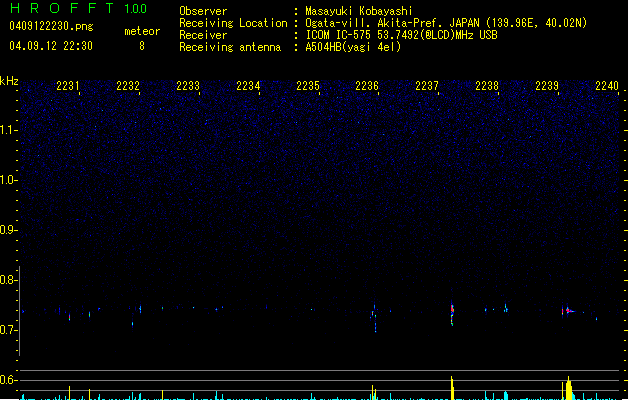This screenshot has width=629, height=400.
Task: Click the yellow intensity peak after 2239
Action: coord(568,388)
